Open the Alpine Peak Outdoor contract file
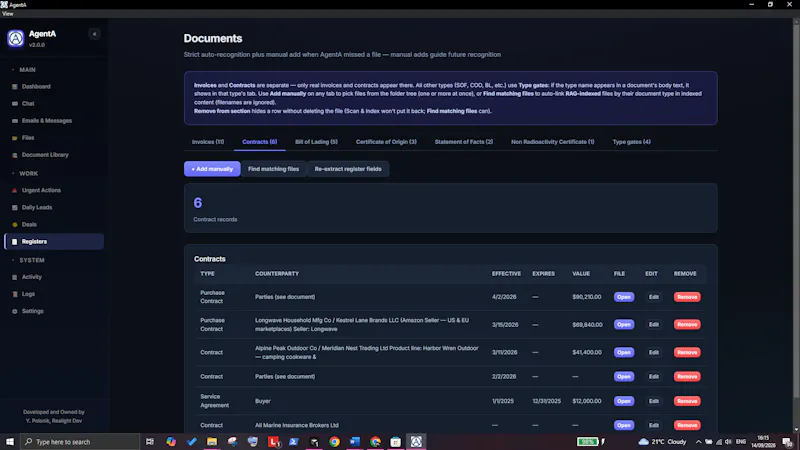 click(623, 353)
